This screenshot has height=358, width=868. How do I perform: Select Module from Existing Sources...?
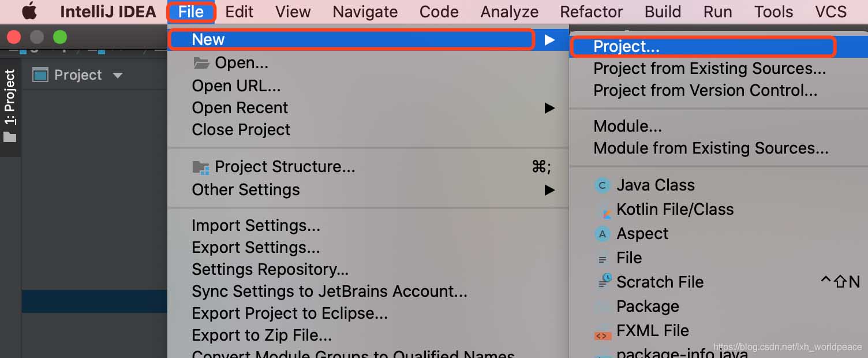tap(710, 148)
